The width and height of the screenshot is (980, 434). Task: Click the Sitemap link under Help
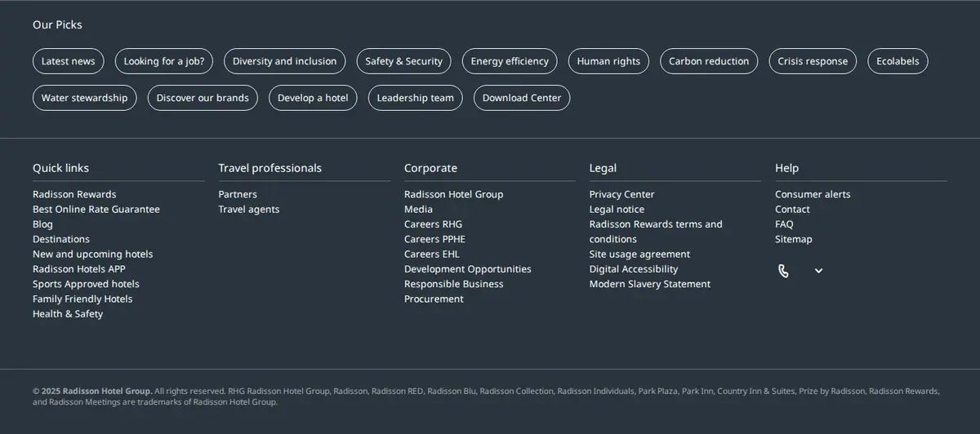point(794,239)
